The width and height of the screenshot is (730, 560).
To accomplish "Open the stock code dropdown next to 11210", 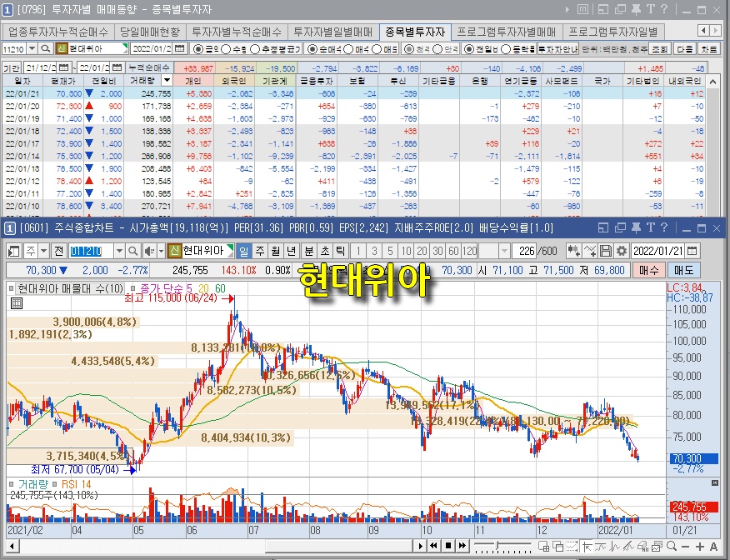I will click(x=32, y=48).
